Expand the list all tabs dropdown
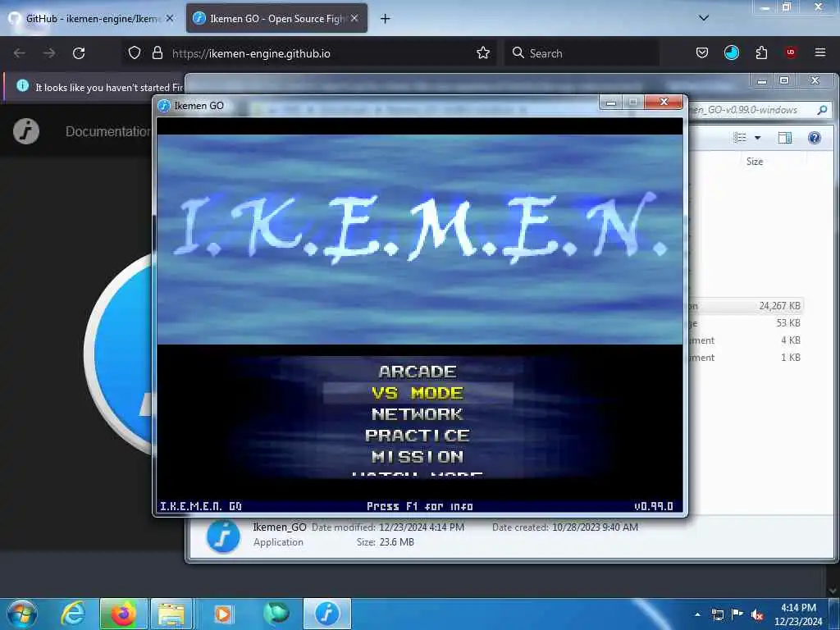 click(x=703, y=18)
